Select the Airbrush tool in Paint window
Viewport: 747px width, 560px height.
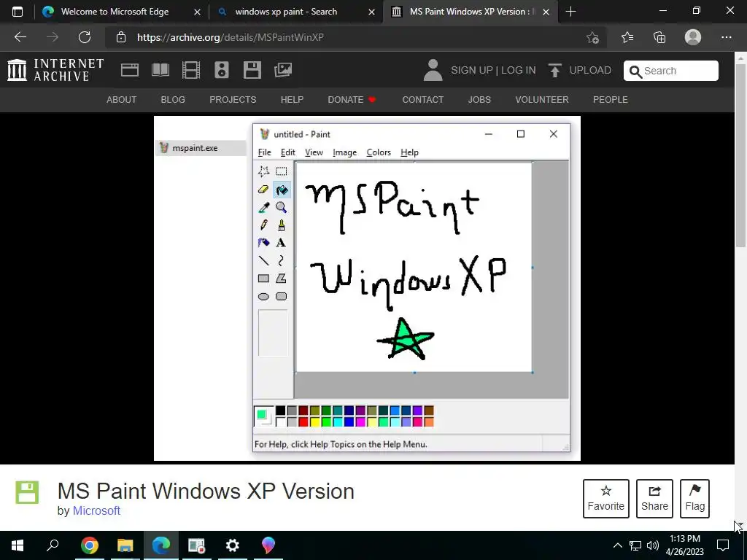[263, 243]
